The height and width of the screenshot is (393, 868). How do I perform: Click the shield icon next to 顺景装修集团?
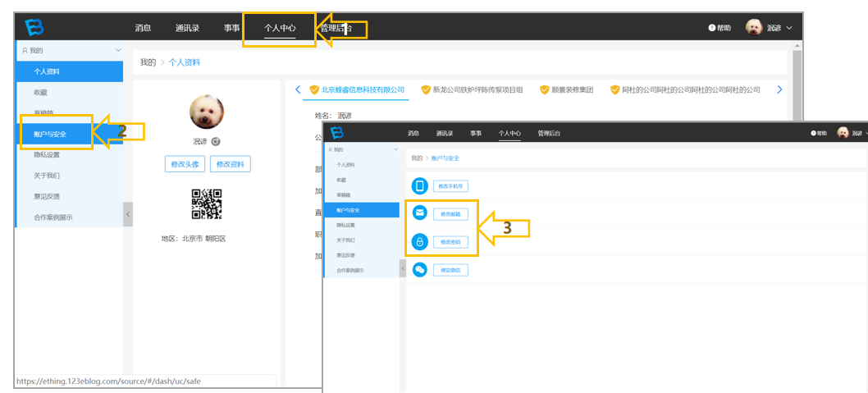coord(544,89)
